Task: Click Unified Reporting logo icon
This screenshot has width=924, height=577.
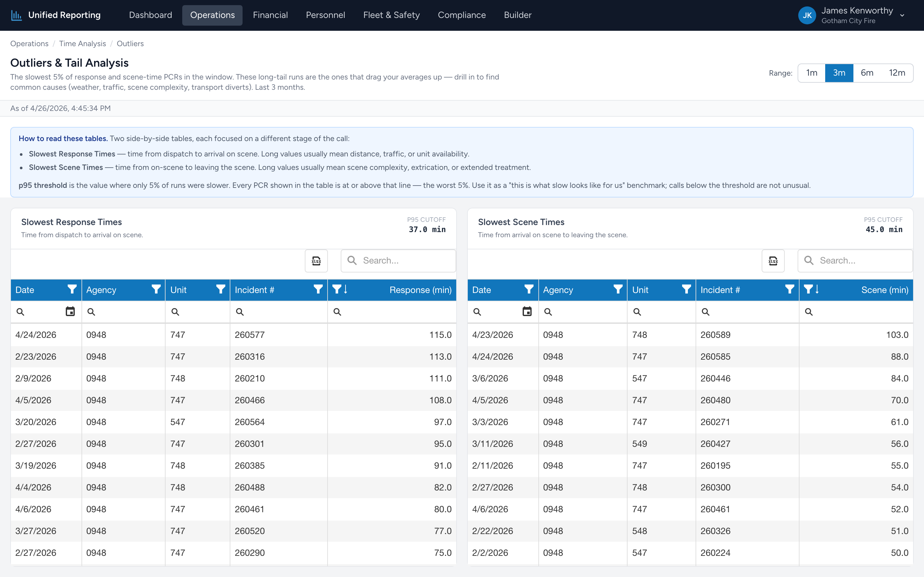Action: click(x=16, y=15)
